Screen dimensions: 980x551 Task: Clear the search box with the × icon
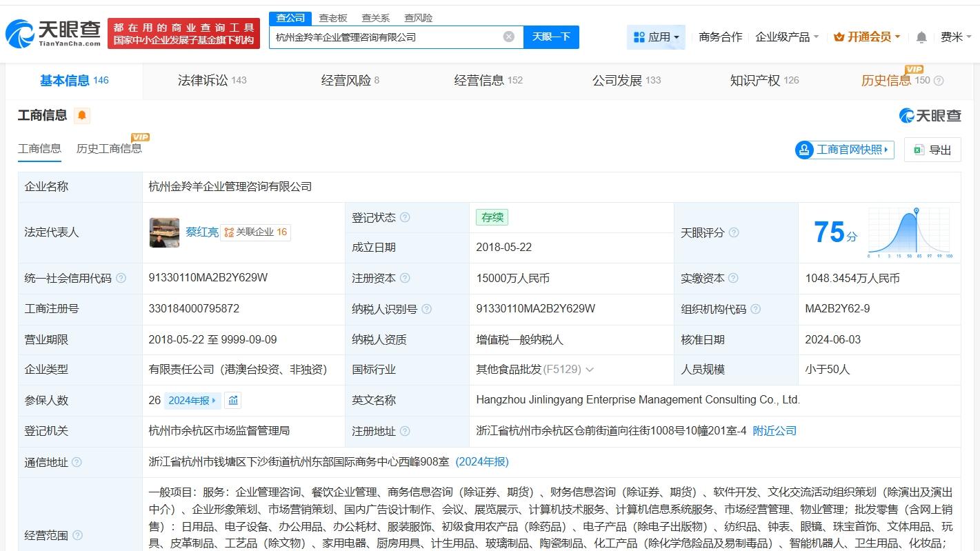point(508,37)
